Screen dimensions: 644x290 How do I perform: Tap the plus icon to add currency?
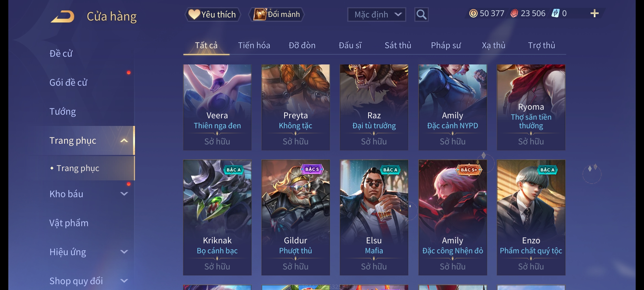pos(595,13)
